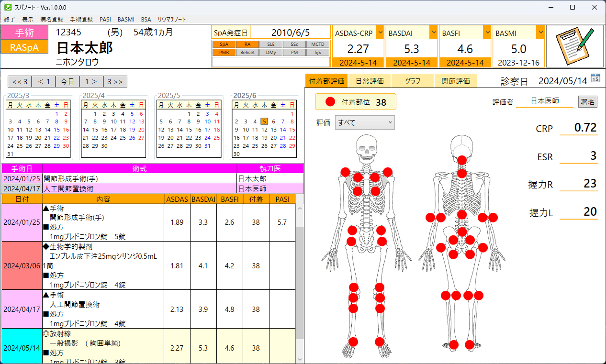Toggle front skeleton's viewer-right ankle dot
Screen dimensions: 606x364
tap(380, 342)
